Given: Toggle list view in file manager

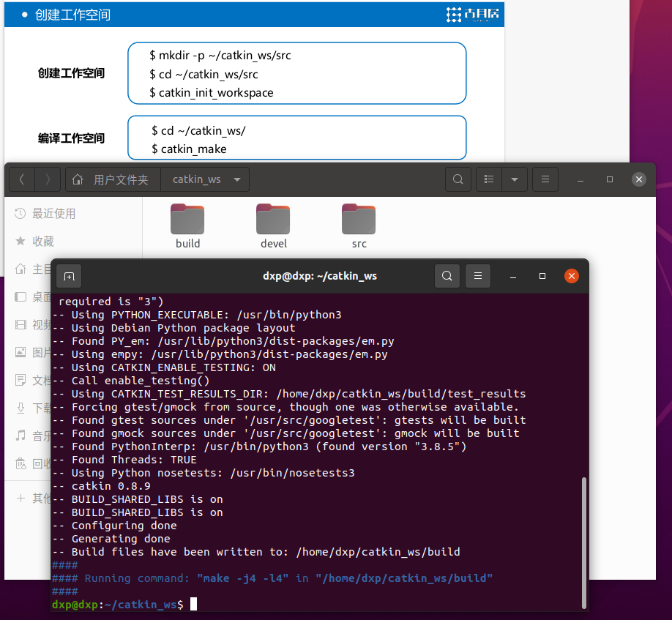Looking at the screenshot, I should (x=489, y=179).
